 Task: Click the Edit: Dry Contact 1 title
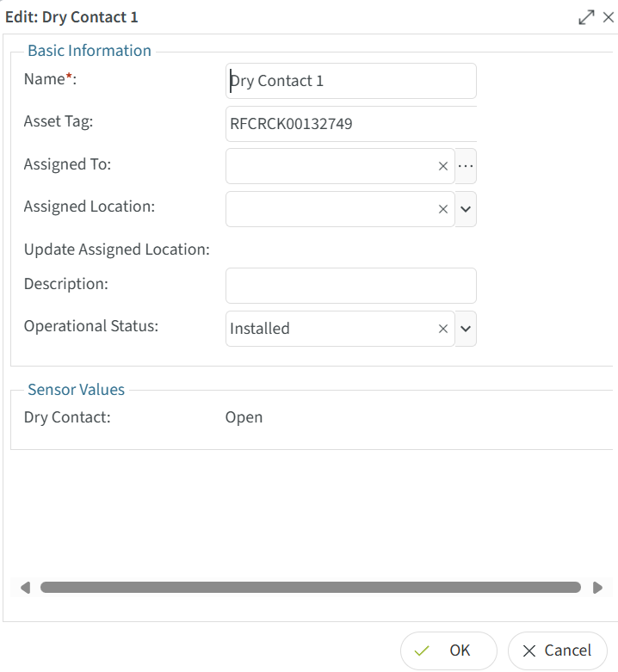click(x=71, y=17)
